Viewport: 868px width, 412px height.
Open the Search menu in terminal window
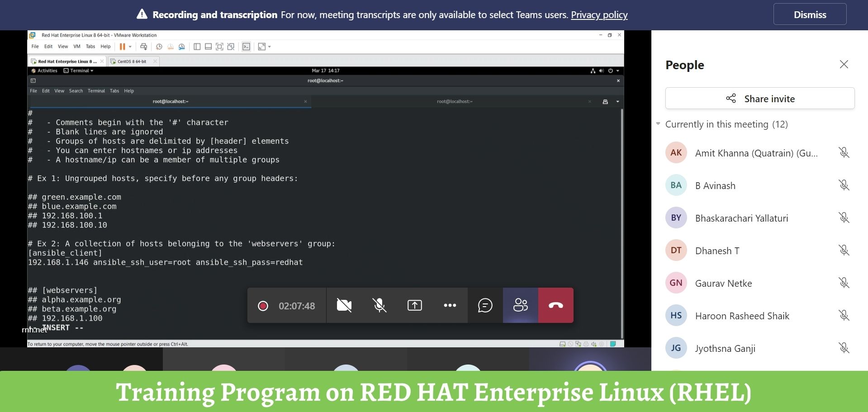pos(76,91)
